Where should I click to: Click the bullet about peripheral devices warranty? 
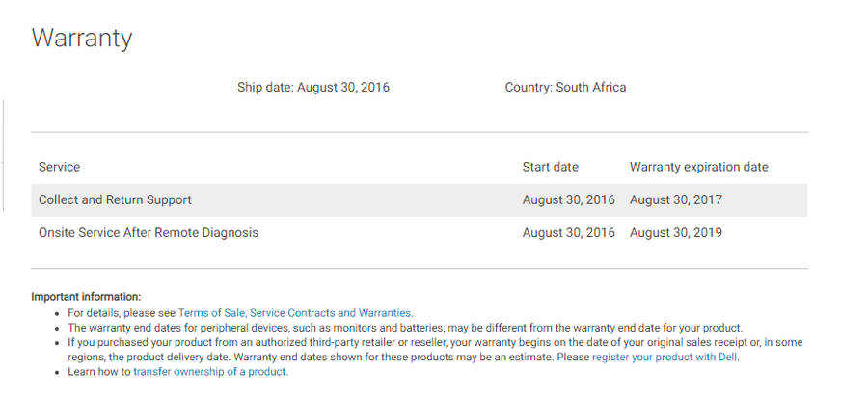(x=405, y=327)
